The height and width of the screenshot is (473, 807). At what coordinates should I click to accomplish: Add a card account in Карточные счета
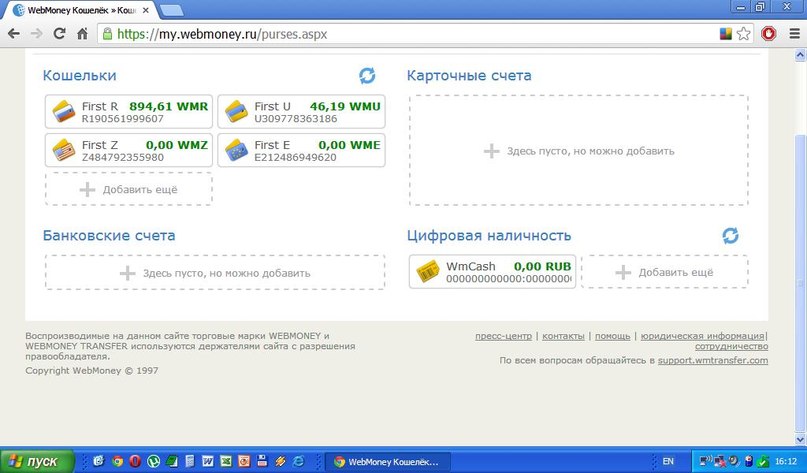pyautogui.click(x=578, y=151)
